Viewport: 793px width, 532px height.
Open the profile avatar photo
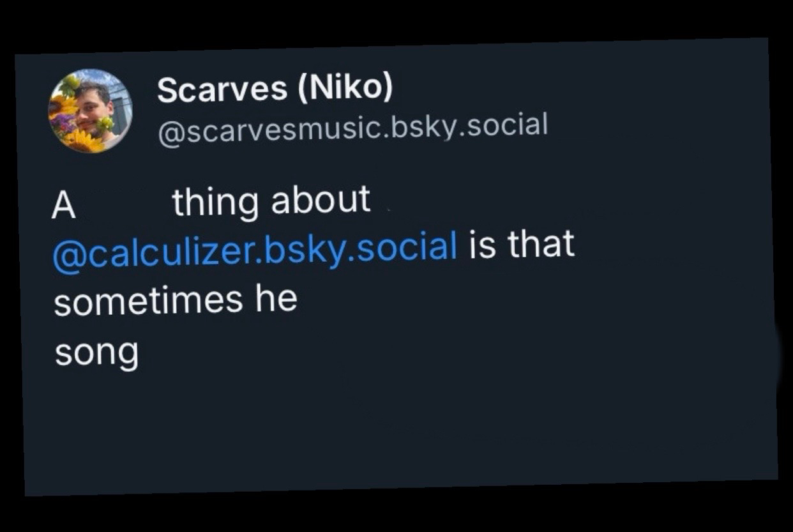point(90,110)
